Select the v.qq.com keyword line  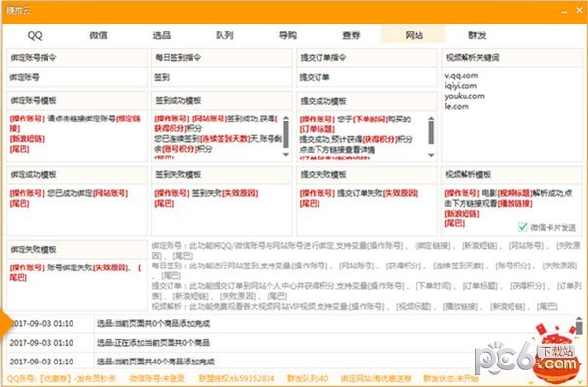point(462,76)
